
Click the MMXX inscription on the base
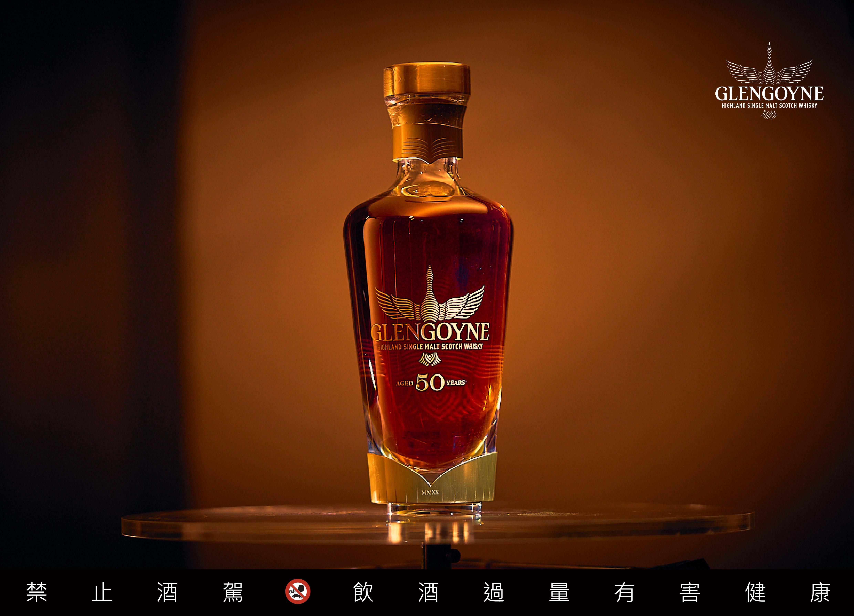(430, 492)
